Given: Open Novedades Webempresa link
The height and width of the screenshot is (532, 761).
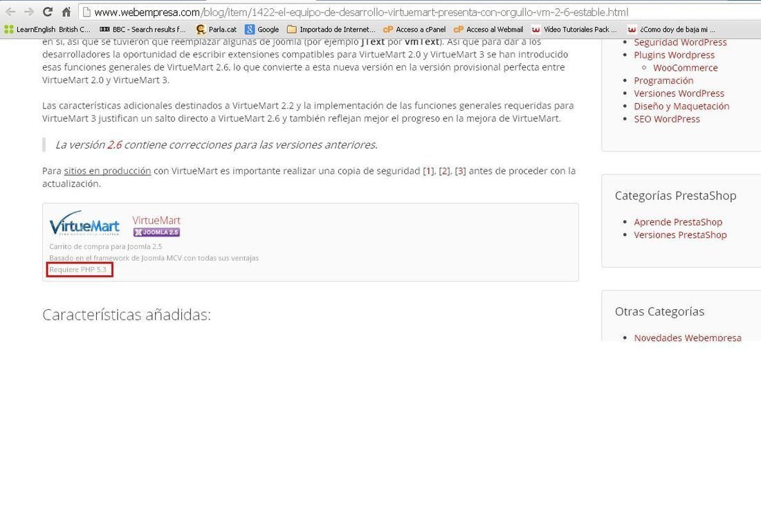Looking at the screenshot, I should (688, 338).
